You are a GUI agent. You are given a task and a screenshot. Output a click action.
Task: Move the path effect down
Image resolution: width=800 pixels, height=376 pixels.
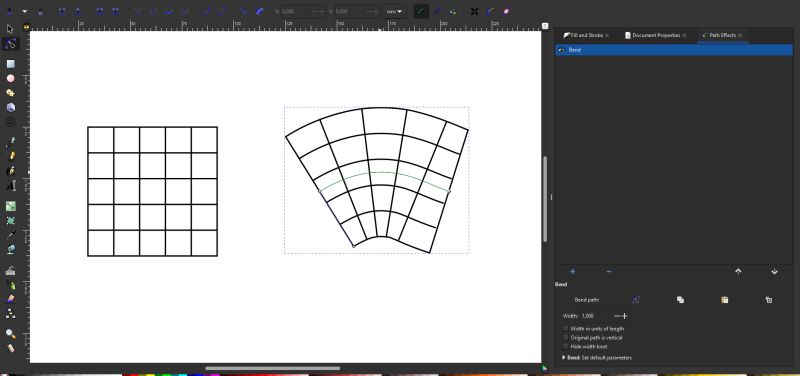click(x=774, y=272)
